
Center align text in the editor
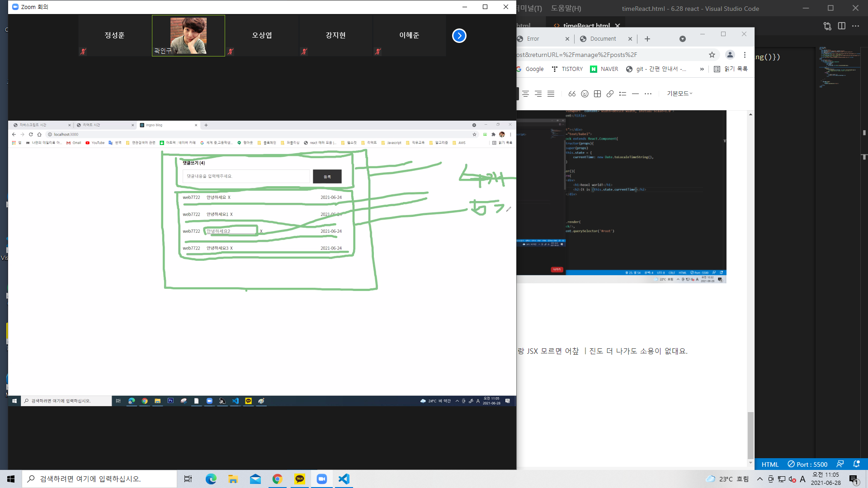[x=525, y=94]
